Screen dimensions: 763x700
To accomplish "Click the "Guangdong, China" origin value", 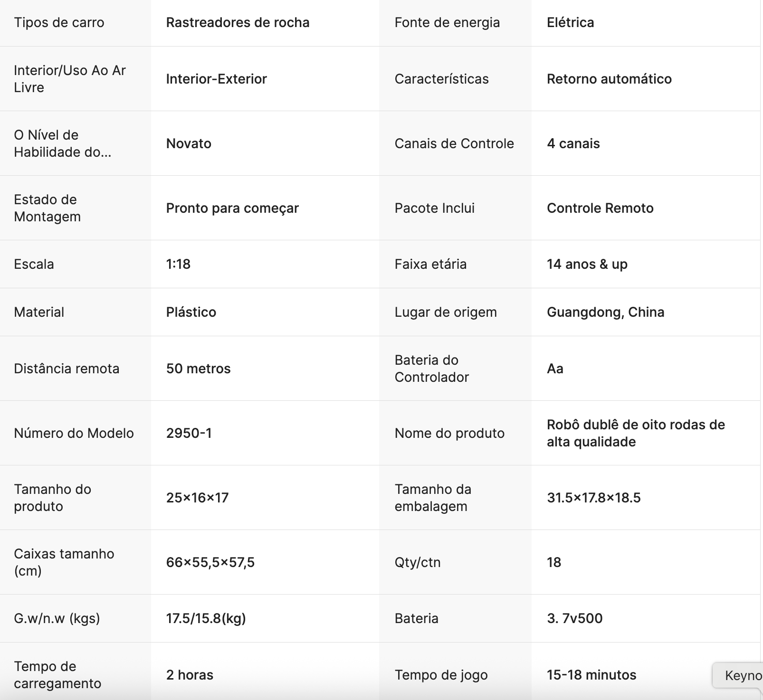I will click(x=605, y=312).
